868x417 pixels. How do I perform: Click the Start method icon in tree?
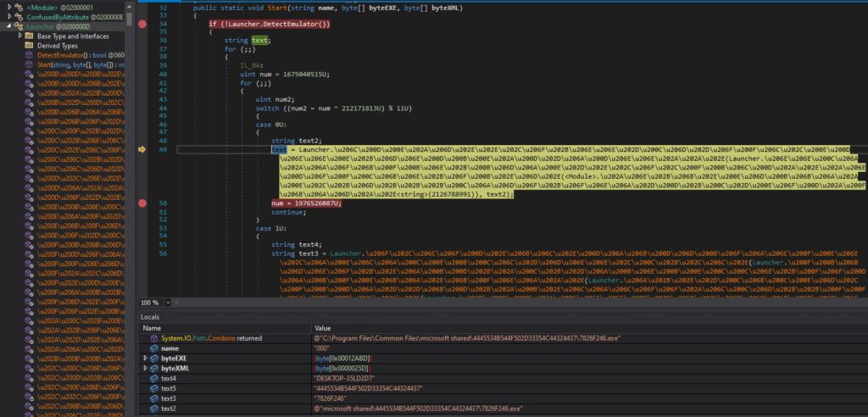(x=30, y=64)
